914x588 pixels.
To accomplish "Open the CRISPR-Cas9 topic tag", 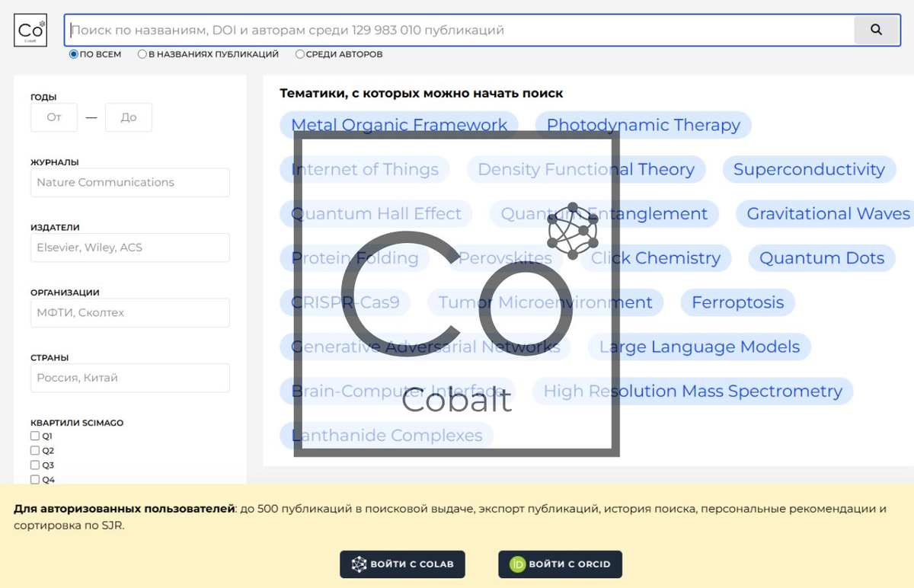I will [345, 302].
